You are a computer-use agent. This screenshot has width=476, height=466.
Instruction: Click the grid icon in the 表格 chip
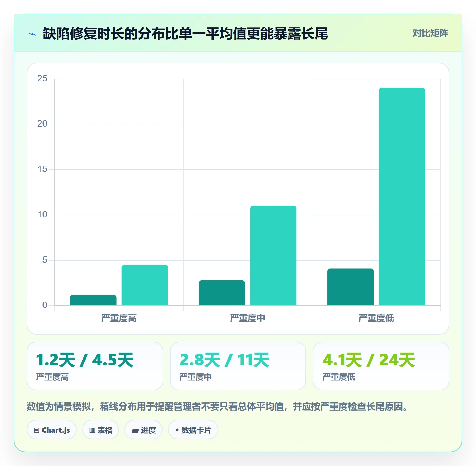pyautogui.click(x=92, y=430)
